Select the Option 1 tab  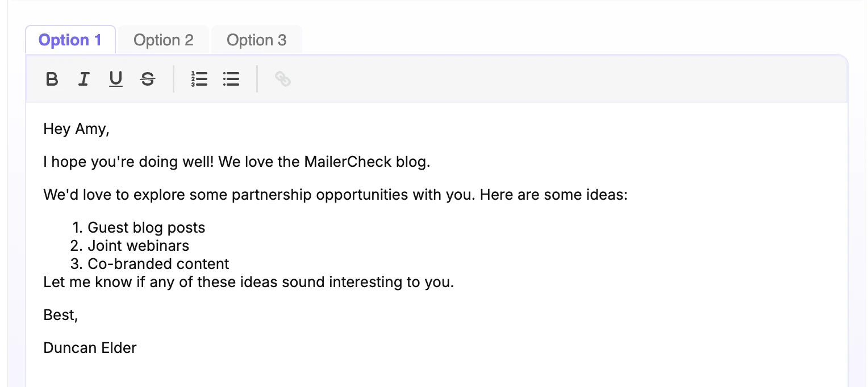(x=70, y=40)
